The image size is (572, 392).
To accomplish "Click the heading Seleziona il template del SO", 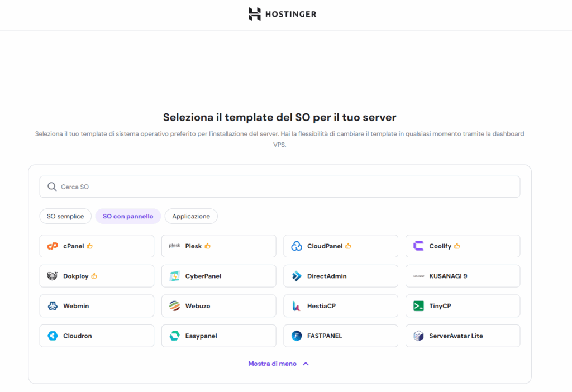I will (x=280, y=117).
